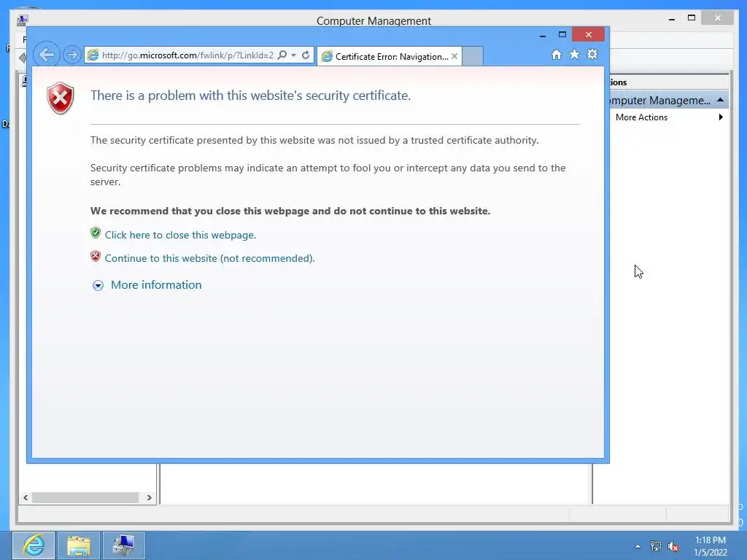Click the More Actions submenu arrow
The height and width of the screenshot is (560, 747).
tap(721, 117)
